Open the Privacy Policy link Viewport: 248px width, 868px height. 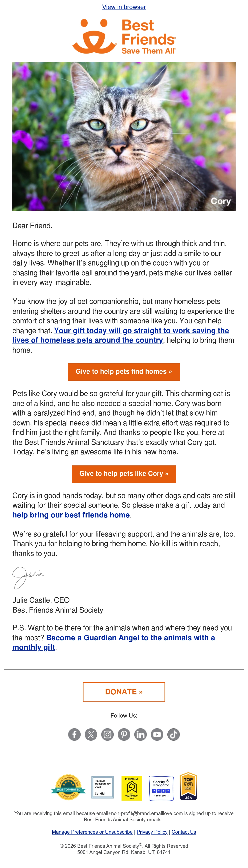click(152, 832)
